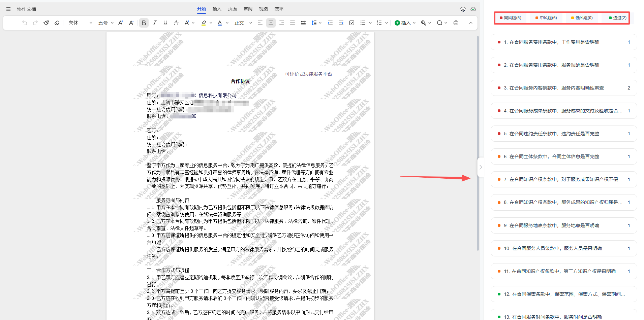Open item 5 违约责任是否完整
This screenshot has height=320, width=644.
tap(564, 134)
